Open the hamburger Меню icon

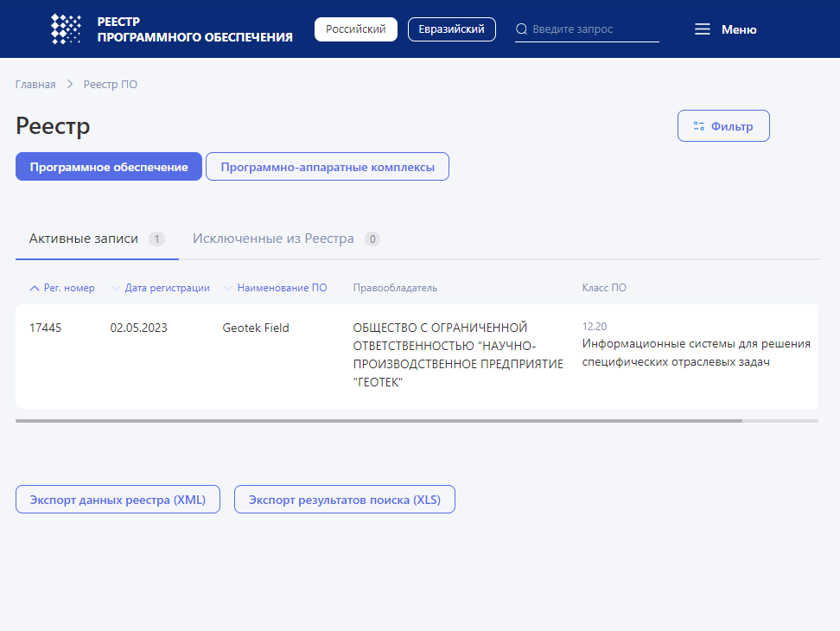pyautogui.click(x=703, y=29)
